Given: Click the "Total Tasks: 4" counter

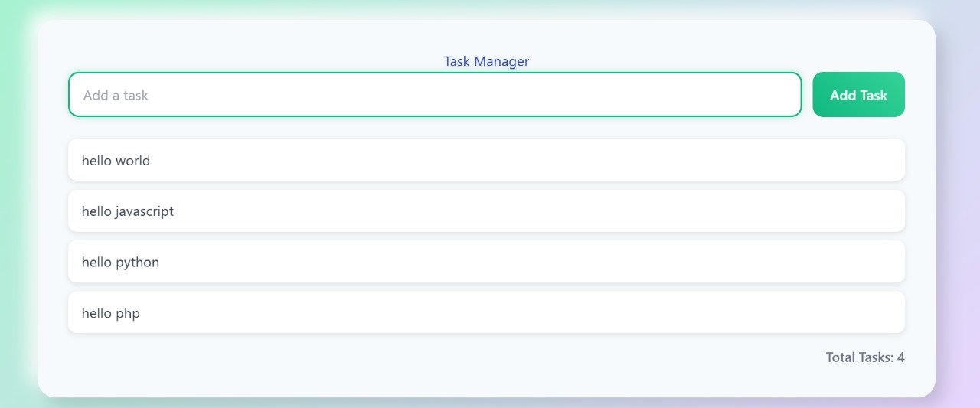Looking at the screenshot, I should [x=865, y=357].
